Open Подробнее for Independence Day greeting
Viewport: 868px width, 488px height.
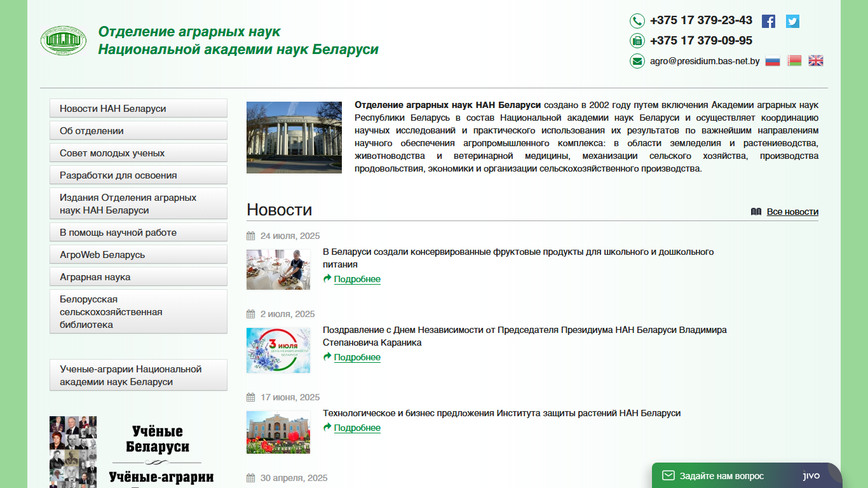(x=357, y=357)
